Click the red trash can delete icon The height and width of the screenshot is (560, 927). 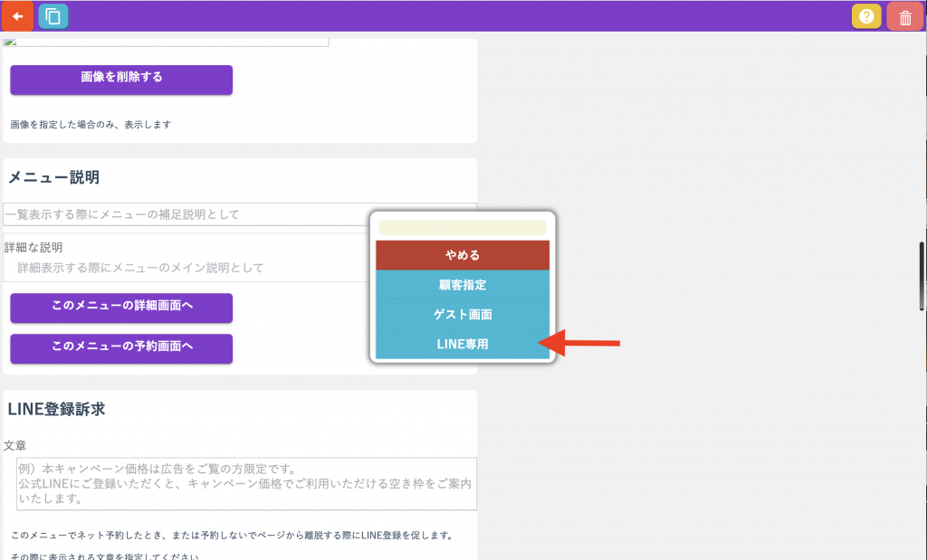click(905, 17)
